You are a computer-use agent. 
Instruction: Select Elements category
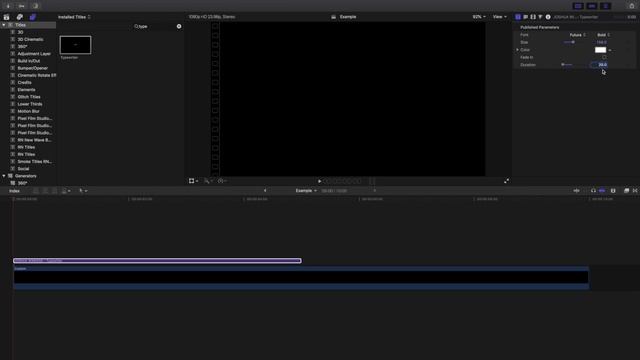tap(26, 90)
